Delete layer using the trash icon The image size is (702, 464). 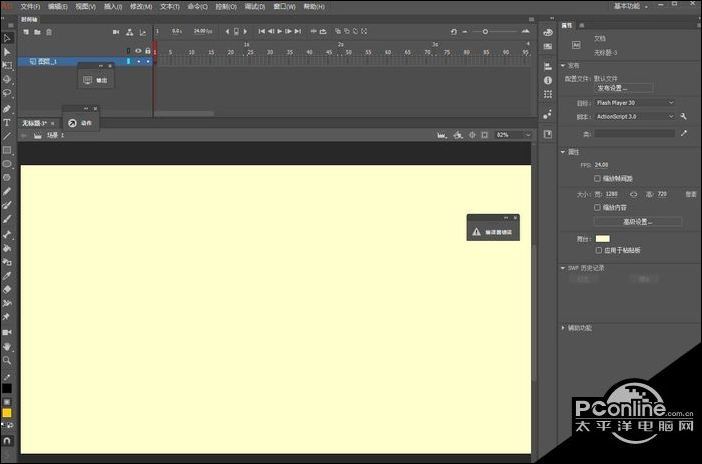pos(49,32)
